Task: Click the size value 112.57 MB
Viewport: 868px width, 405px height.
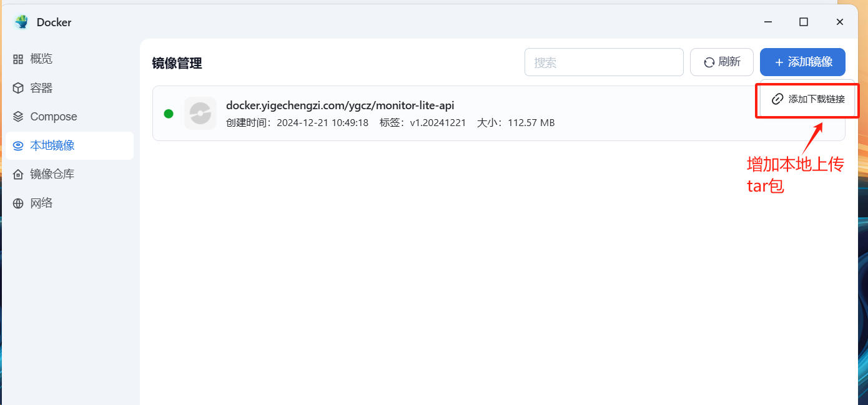Action: 531,123
